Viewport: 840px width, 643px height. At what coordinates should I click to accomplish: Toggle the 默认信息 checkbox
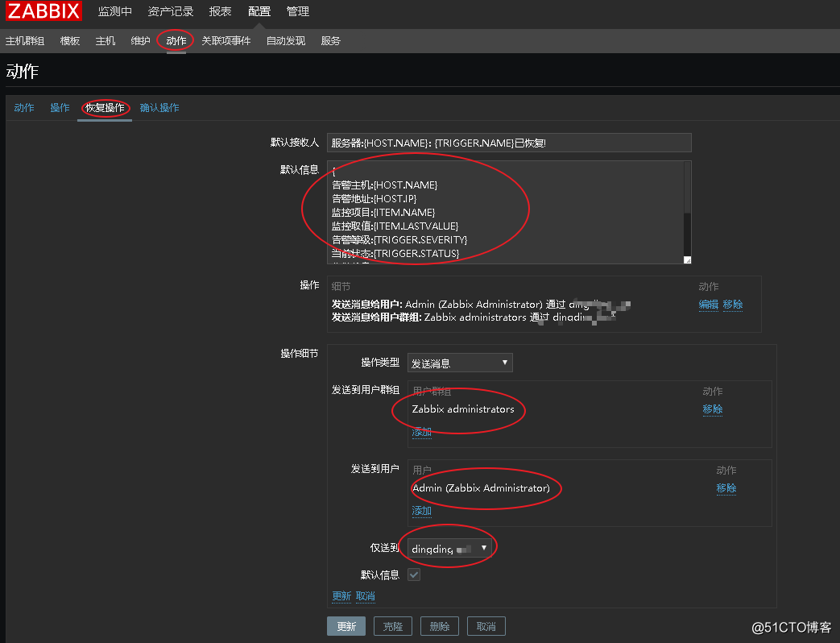click(414, 575)
